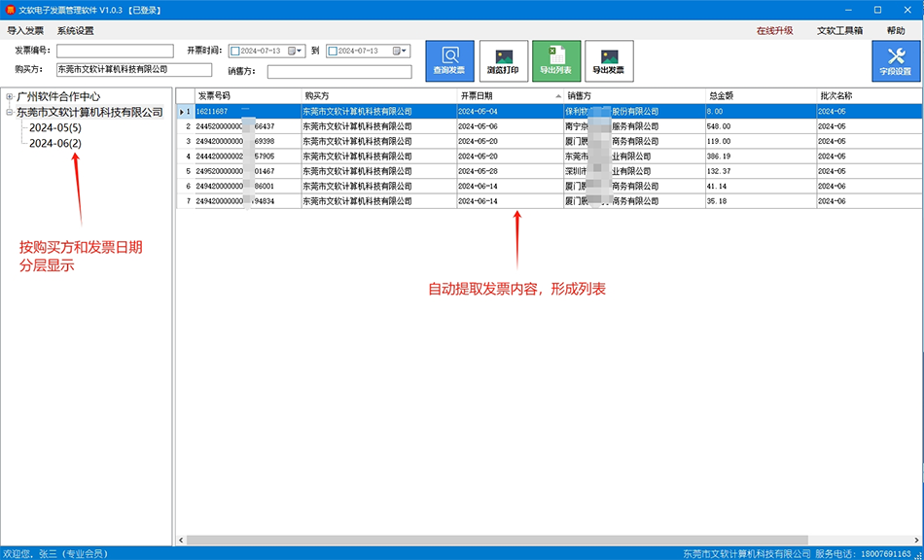Open the end date calendar picker icon
This screenshot has width=924, height=560.
tap(395, 51)
